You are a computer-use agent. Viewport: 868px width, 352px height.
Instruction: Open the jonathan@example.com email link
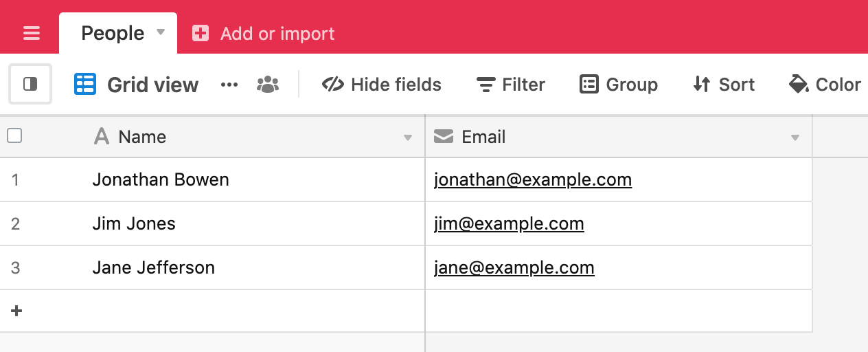click(x=533, y=180)
